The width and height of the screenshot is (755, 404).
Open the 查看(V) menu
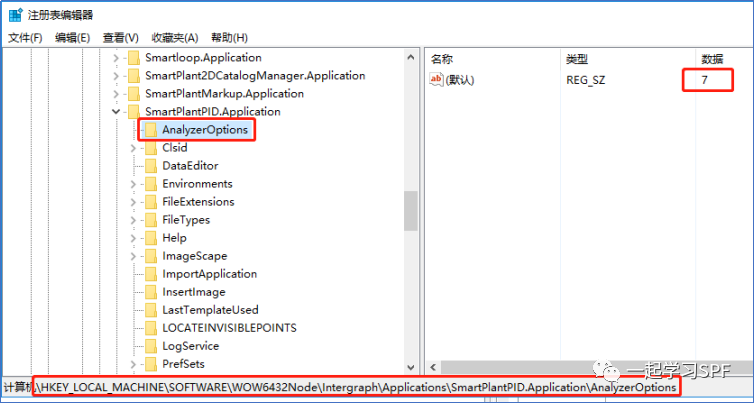click(x=120, y=38)
